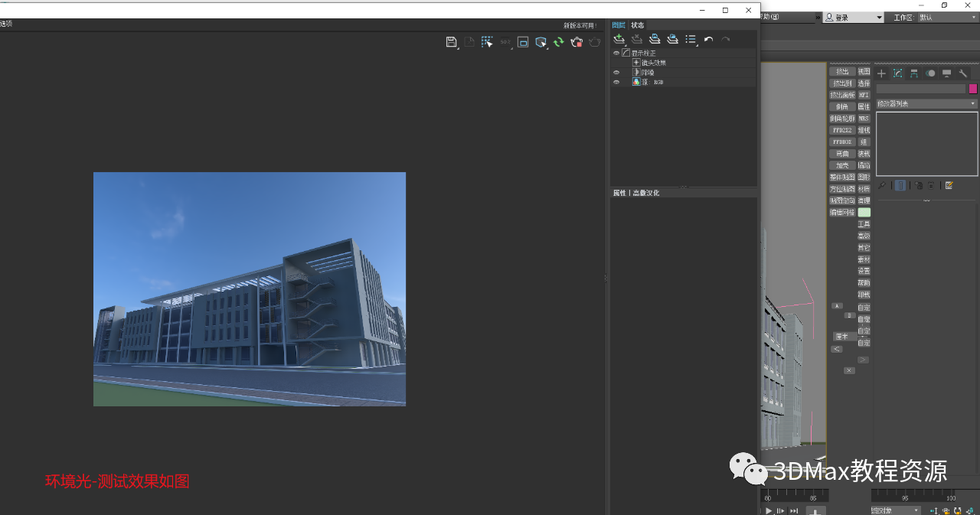Toggle visibility of 降噪 layer

coord(616,72)
